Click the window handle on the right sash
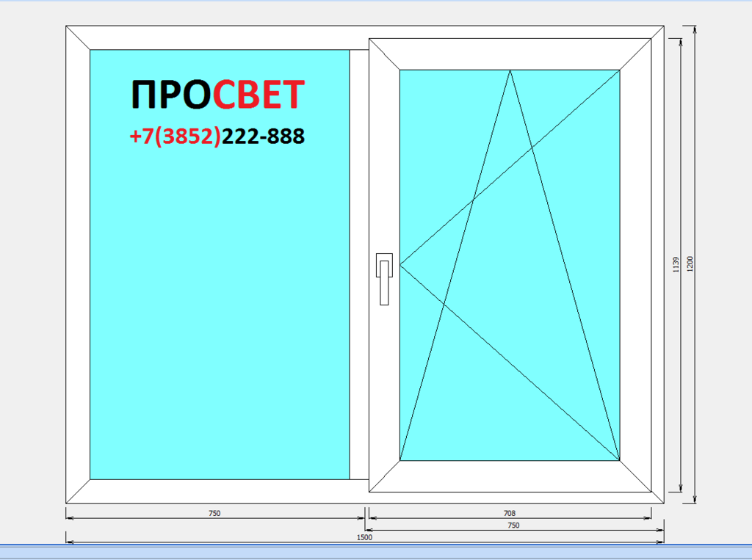 (x=384, y=277)
